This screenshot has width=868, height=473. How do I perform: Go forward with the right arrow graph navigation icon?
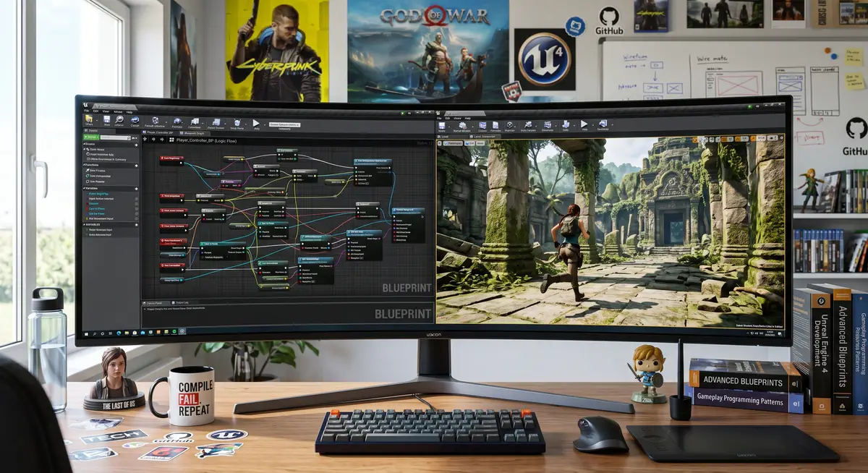(x=162, y=139)
